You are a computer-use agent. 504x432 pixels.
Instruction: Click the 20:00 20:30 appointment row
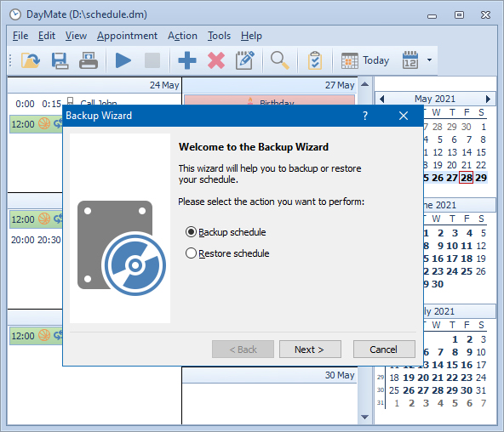(36, 240)
